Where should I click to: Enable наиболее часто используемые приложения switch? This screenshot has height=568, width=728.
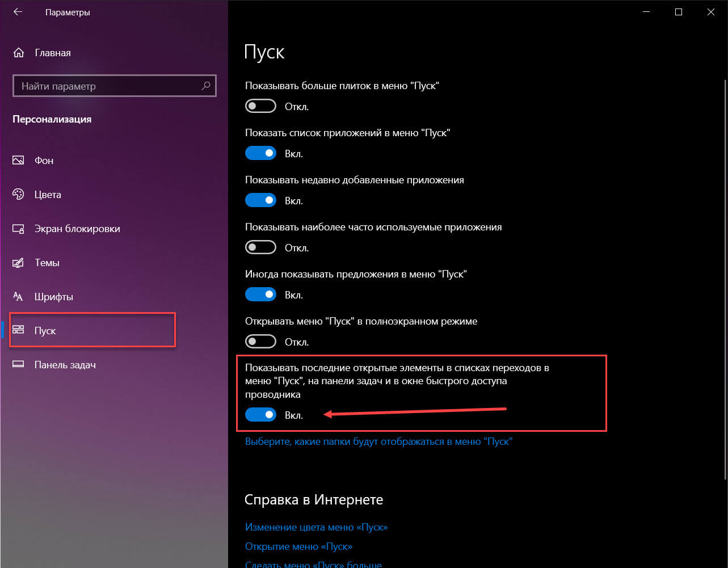point(260,247)
